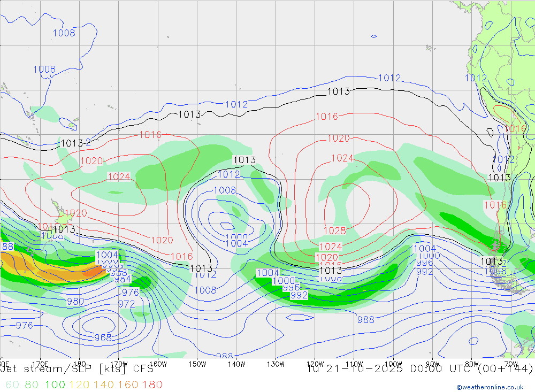Click the 1013 label directly above the blue 1012
The image size is (535, 392).
click(x=244, y=160)
